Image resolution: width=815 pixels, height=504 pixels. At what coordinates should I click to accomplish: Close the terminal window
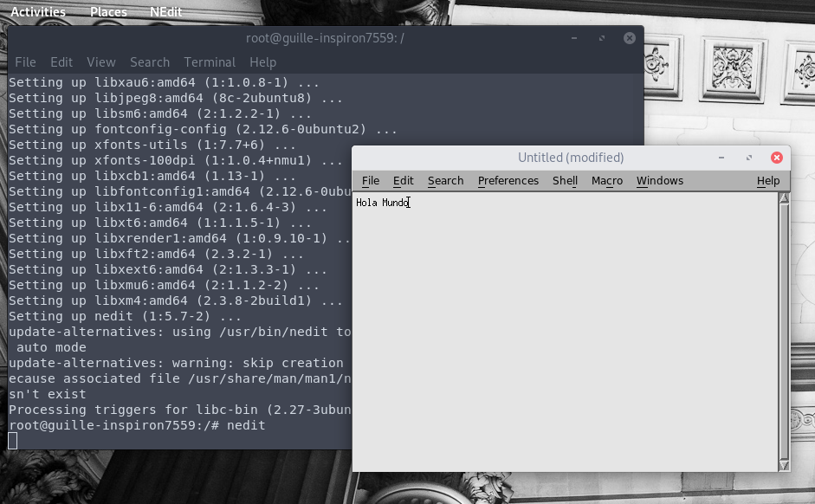(630, 38)
